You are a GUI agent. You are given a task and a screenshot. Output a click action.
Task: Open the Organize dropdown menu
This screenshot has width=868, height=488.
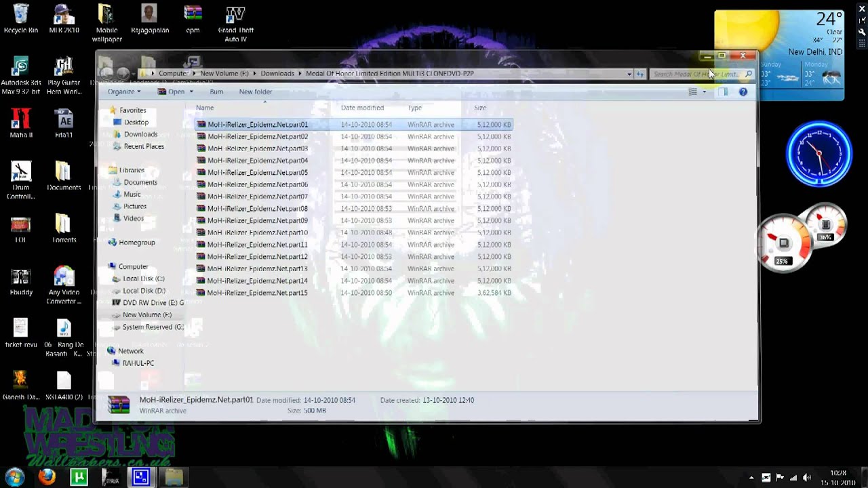(124, 91)
